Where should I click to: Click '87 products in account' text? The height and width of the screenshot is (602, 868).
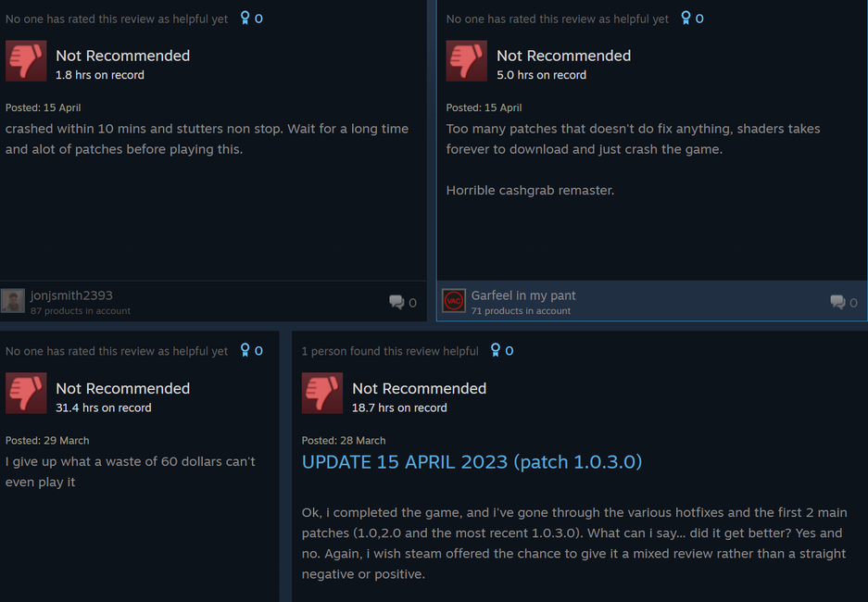coord(81,311)
